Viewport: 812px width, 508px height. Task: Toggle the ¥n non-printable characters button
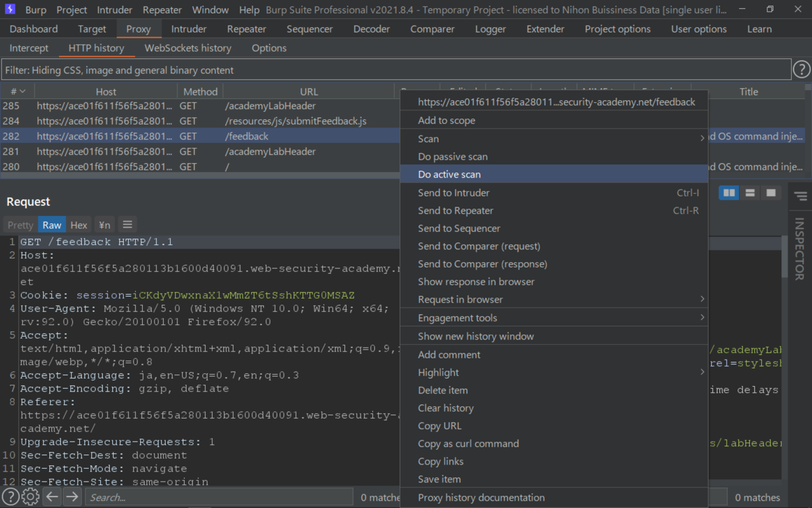click(104, 225)
